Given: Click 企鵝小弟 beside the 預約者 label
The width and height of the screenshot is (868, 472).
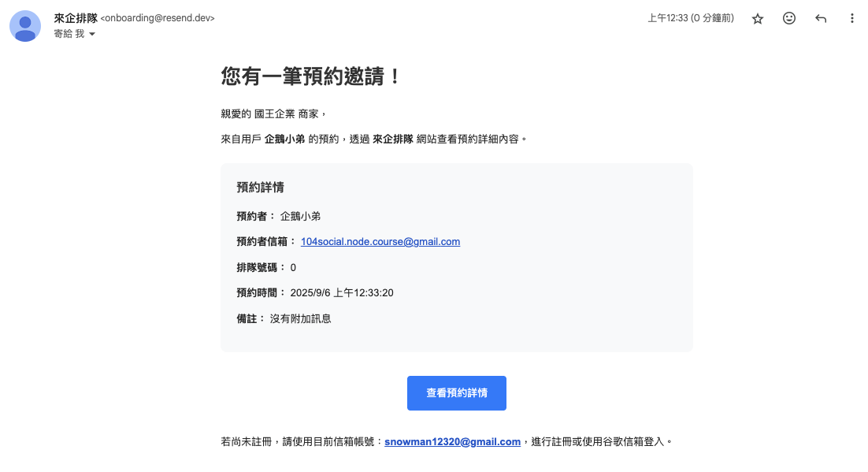Looking at the screenshot, I should 300,217.
